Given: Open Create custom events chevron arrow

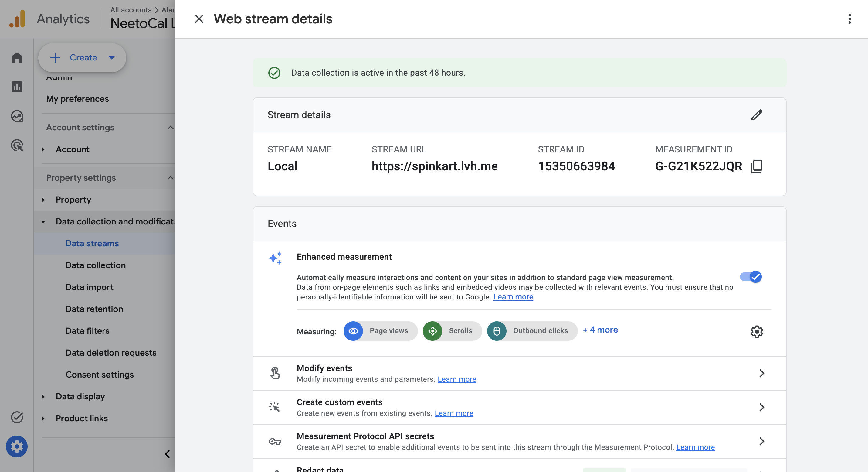Looking at the screenshot, I should pos(761,407).
